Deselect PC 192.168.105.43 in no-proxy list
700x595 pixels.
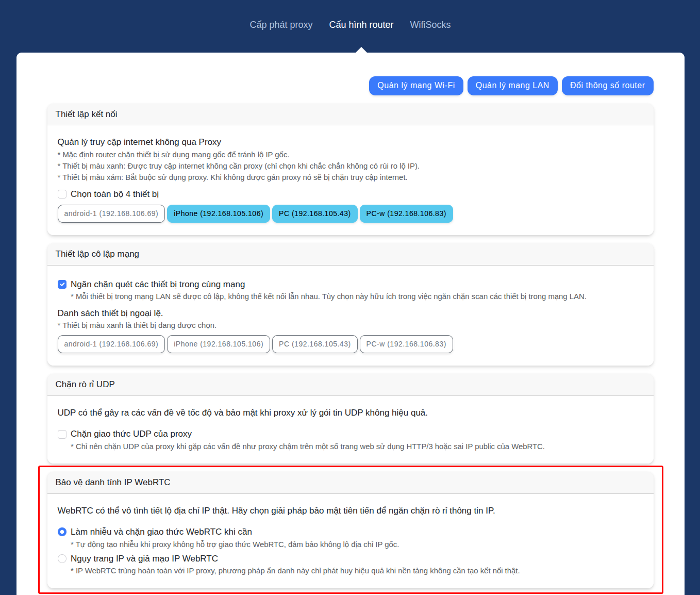pos(314,214)
